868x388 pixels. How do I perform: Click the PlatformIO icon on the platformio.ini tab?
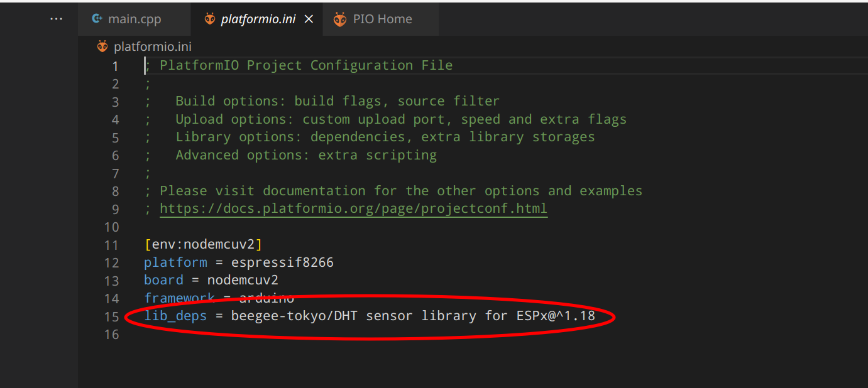pyautogui.click(x=209, y=19)
